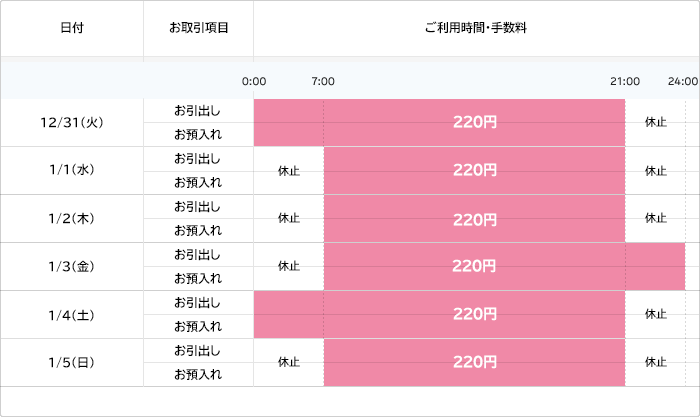Select the 1/1(水) date cell
Viewport: 700px width, 417px height.
point(72,171)
